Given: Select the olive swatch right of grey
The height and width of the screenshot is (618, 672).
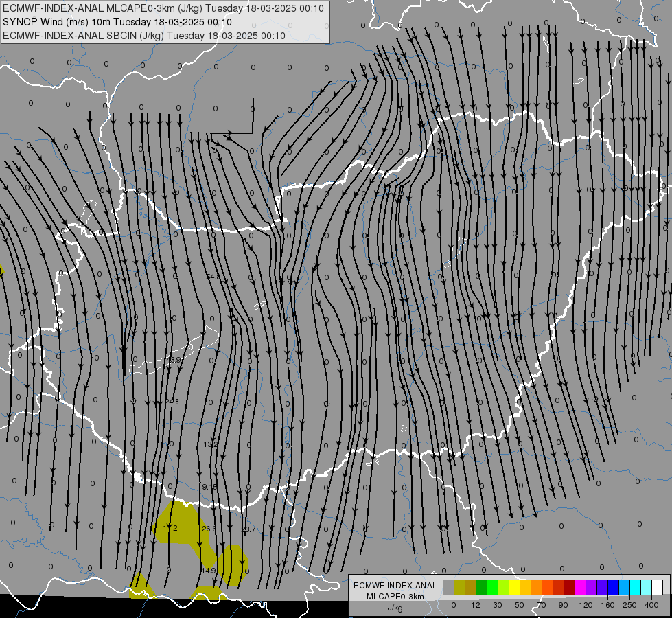Looking at the screenshot, I should pos(460,587).
